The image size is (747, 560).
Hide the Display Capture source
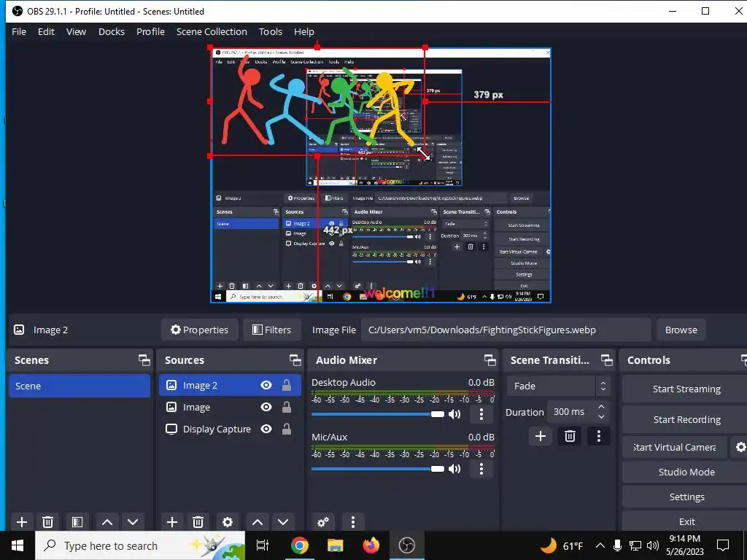[266, 429]
